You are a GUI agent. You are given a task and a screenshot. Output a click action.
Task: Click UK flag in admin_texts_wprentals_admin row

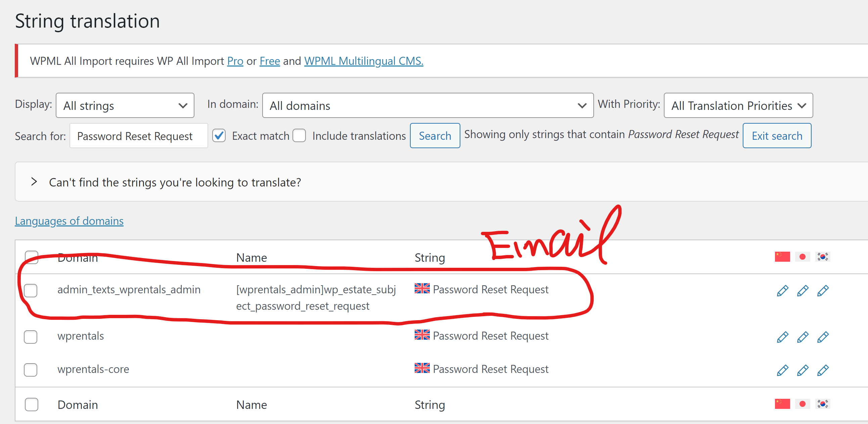pyautogui.click(x=422, y=289)
